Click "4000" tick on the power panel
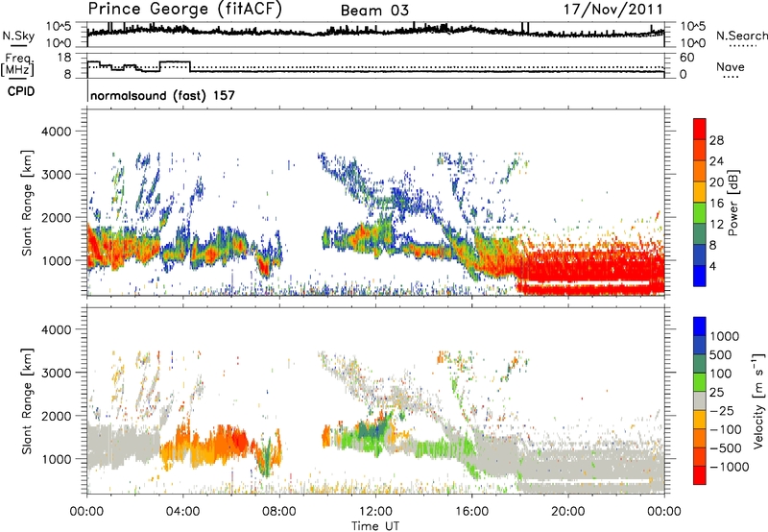 coord(56,132)
